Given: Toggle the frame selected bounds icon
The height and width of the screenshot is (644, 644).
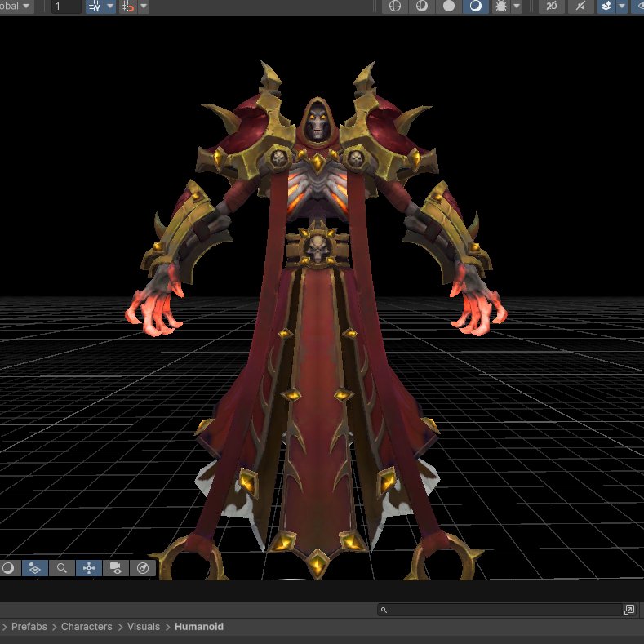Looking at the screenshot, I should (x=89, y=568).
